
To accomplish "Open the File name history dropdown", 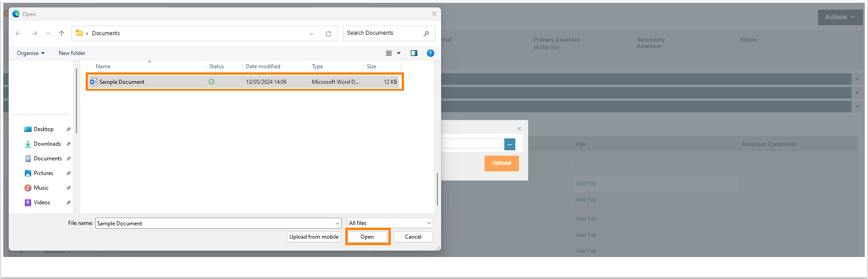I will [x=338, y=224].
